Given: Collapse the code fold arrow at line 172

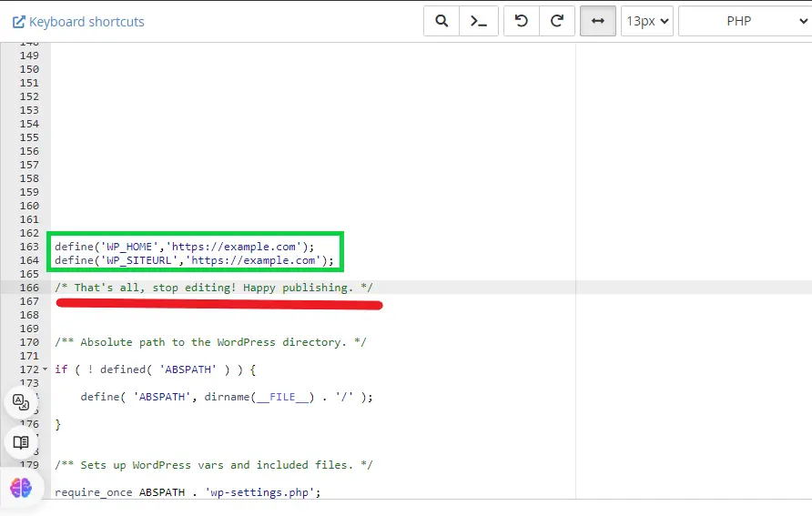Looking at the screenshot, I should [x=46, y=369].
